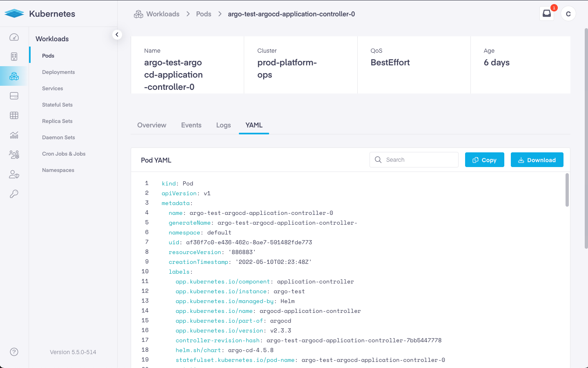Open the storage drive icon in sidebar
Screen dimensions: 588x368
pyautogui.click(x=14, y=96)
